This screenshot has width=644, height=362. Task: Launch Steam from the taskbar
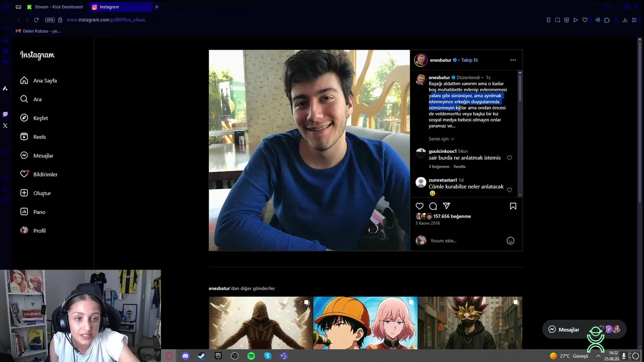point(201,356)
